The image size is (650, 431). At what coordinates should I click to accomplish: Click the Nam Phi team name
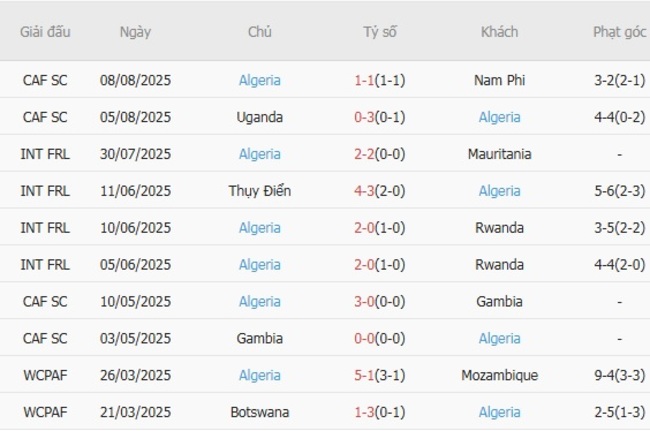click(x=499, y=80)
